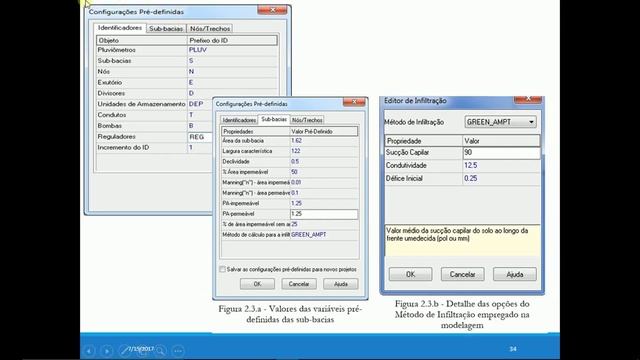640x360 pixels.
Task: Select the Divisores prefix value D
Action: point(191,93)
